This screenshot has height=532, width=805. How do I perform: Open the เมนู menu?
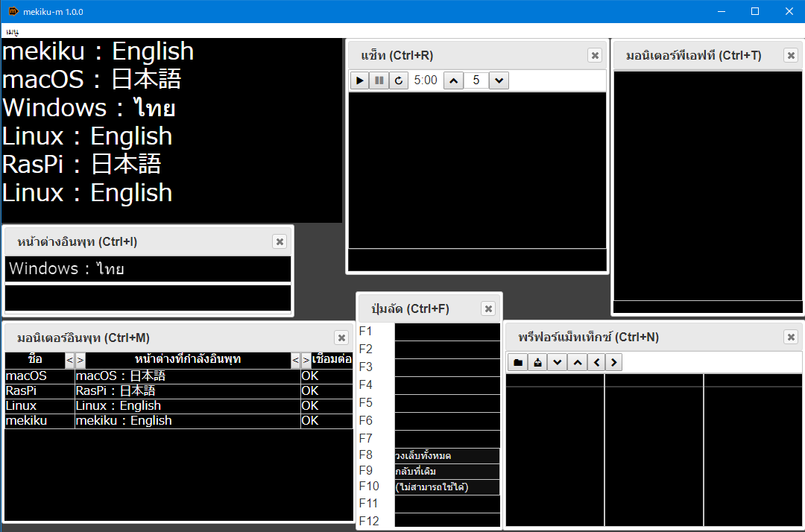point(10,31)
